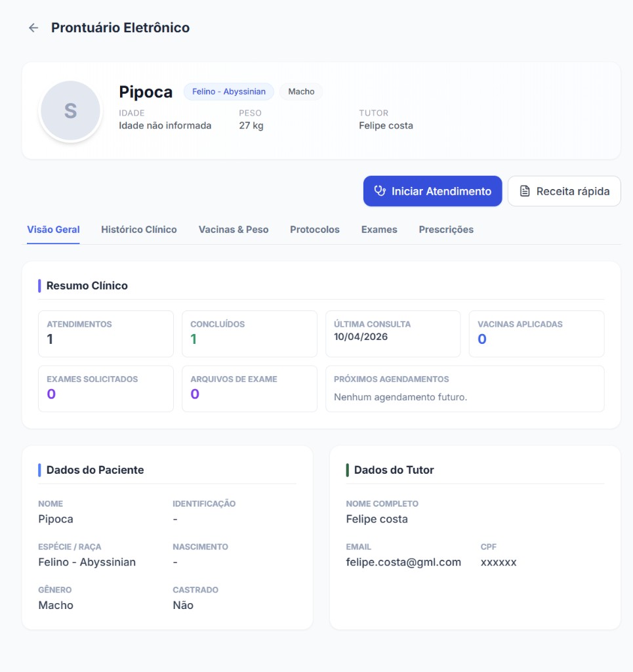
Task: Click the Iniciar Atendimento button
Action: tap(432, 191)
